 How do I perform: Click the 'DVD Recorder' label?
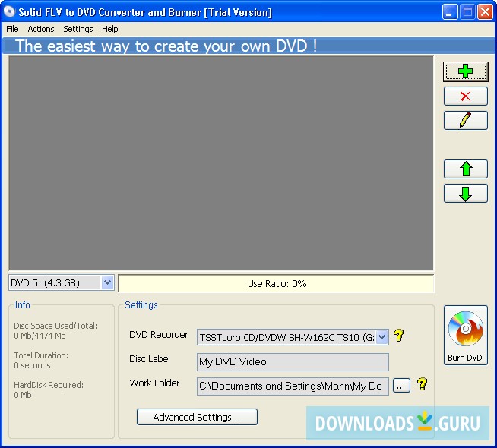tap(159, 335)
